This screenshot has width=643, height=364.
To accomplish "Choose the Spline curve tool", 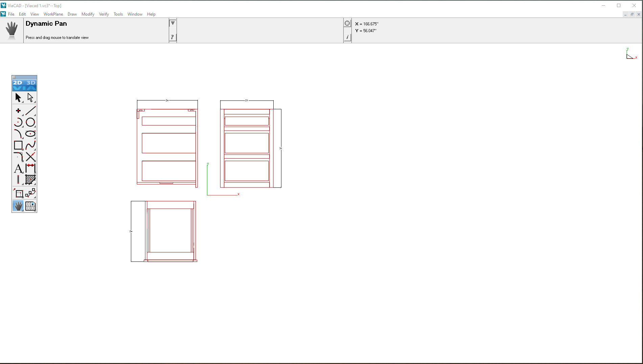I will click(x=30, y=145).
